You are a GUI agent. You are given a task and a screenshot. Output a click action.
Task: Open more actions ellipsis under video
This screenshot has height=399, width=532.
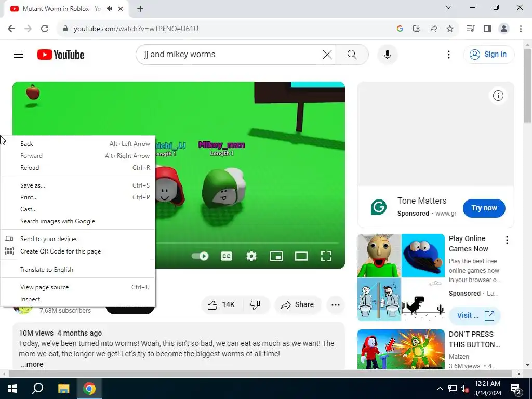coord(336,304)
